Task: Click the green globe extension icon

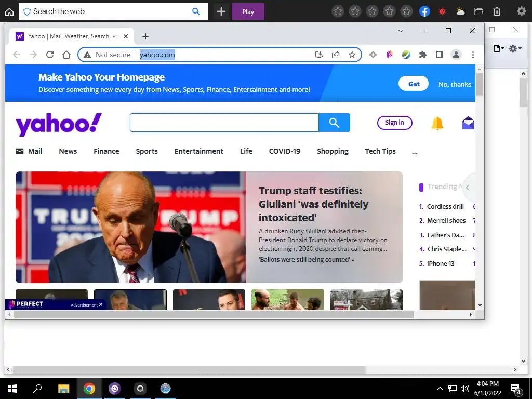Action: tap(406, 55)
